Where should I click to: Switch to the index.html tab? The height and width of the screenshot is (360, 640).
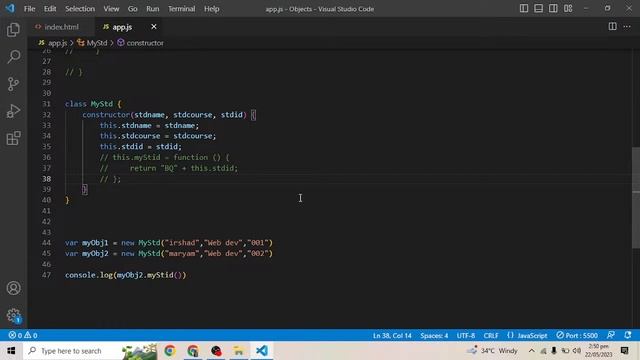click(x=61, y=27)
